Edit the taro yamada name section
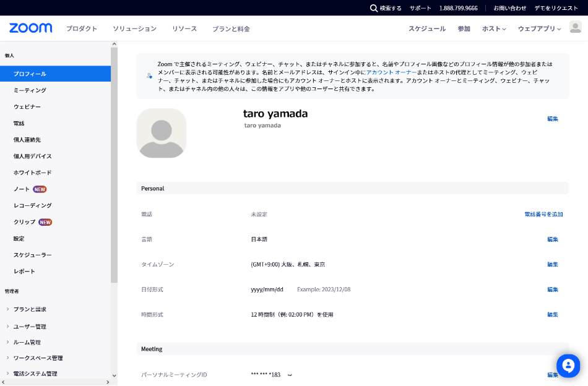 click(552, 119)
